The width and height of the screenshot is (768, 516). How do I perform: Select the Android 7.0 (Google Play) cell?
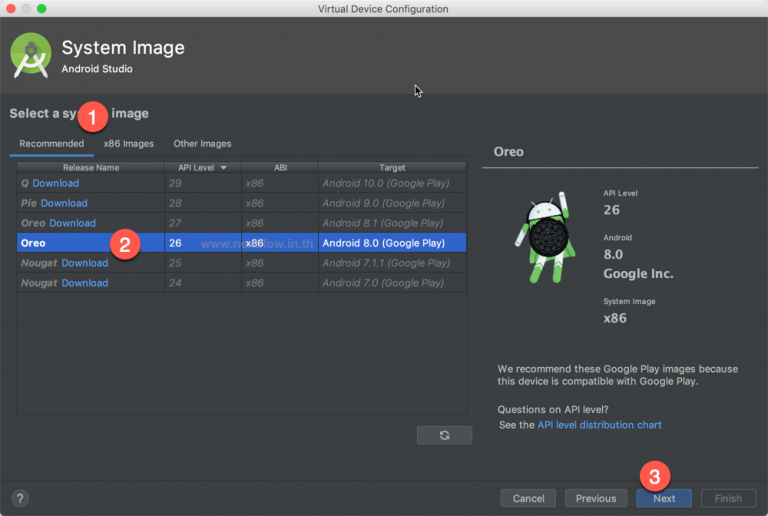point(392,283)
